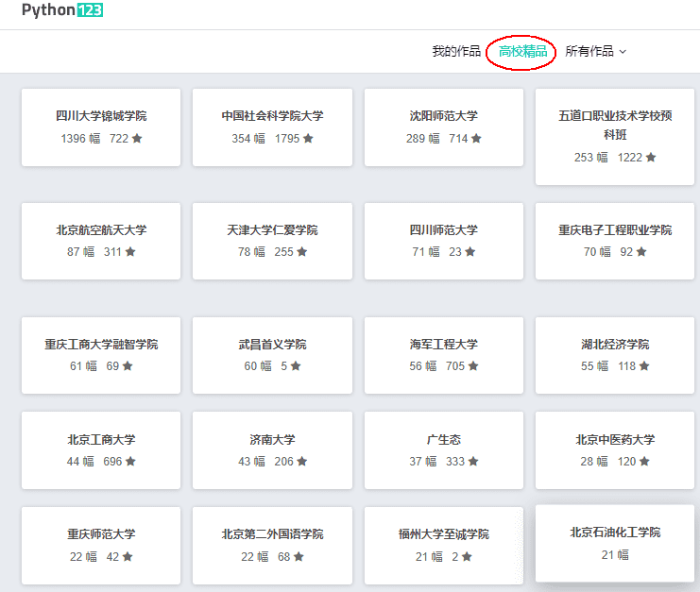Click the star icon beside 206

(x=302, y=462)
